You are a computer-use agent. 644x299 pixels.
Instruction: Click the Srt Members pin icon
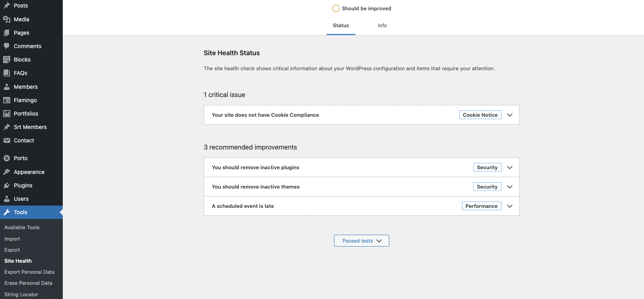point(7,127)
